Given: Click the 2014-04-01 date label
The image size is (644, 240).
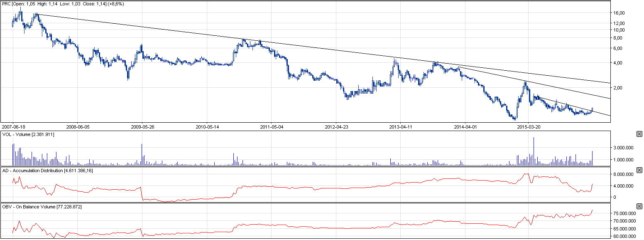Looking at the screenshot, I should click(x=465, y=126).
